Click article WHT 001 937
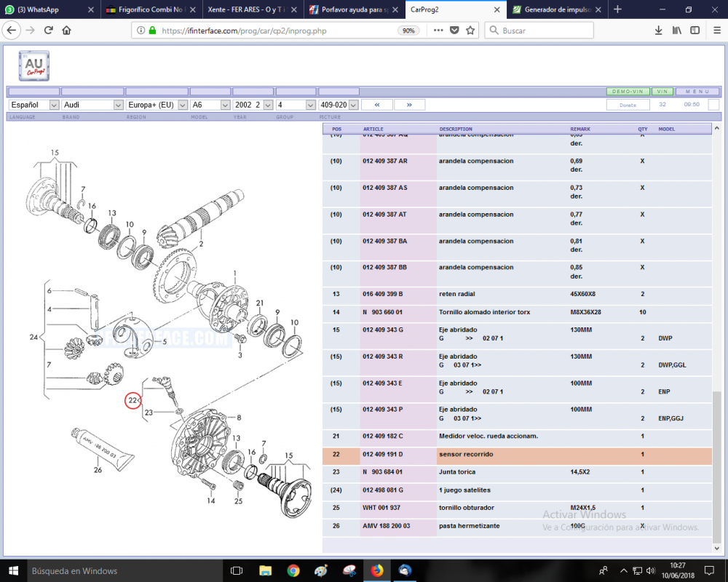 (x=381, y=509)
